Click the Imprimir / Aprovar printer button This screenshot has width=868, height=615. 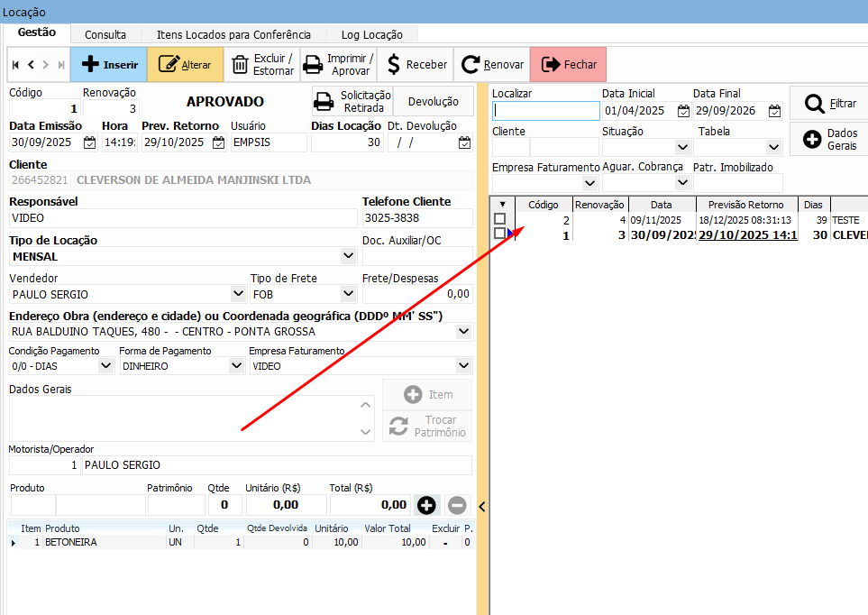pyautogui.click(x=337, y=65)
